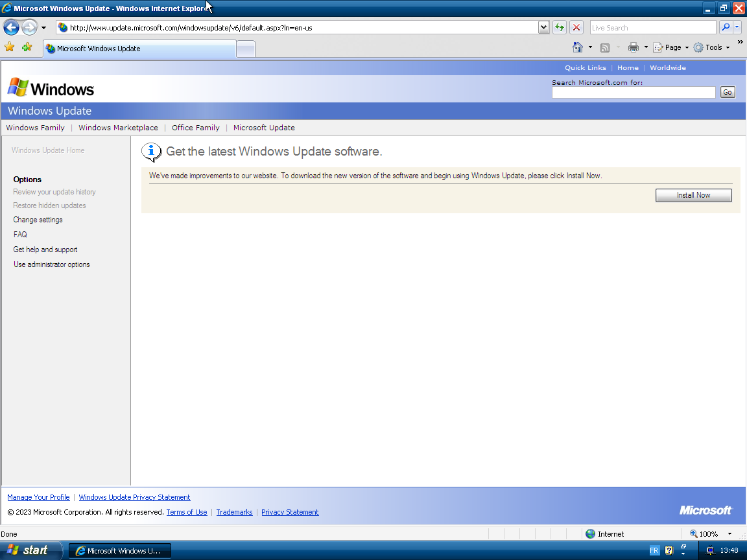Image resolution: width=747 pixels, height=560 pixels.
Task: Open Favorites Center star icon
Action: click(x=10, y=47)
